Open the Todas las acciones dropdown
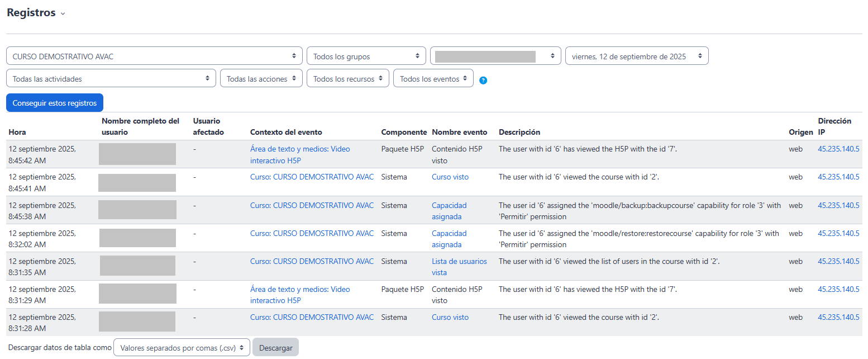This screenshot has height=359, width=868. point(261,78)
